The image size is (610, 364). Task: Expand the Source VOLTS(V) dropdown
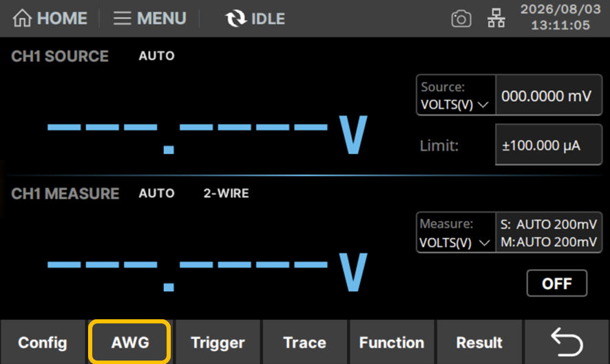point(456,95)
